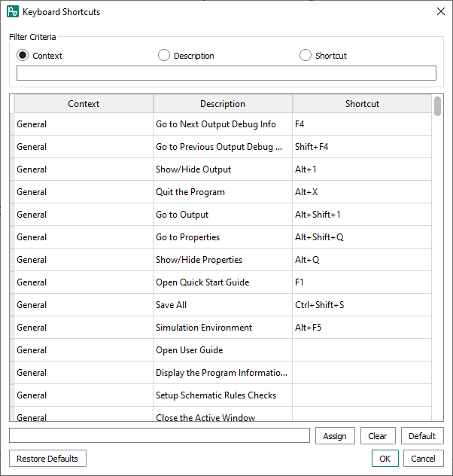Select the Open User Guide row
Screen dimensions: 453x476
pyautogui.click(x=223, y=350)
